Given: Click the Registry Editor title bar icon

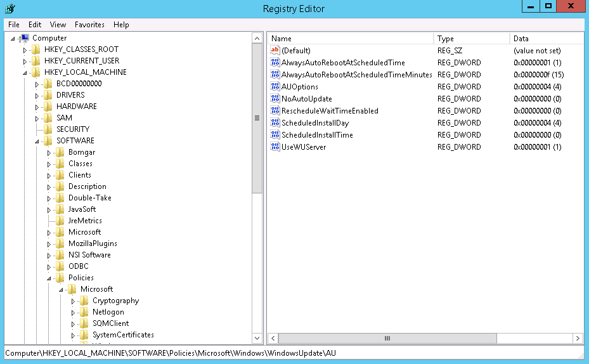Looking at the screenshot, I should coord(10,8).
